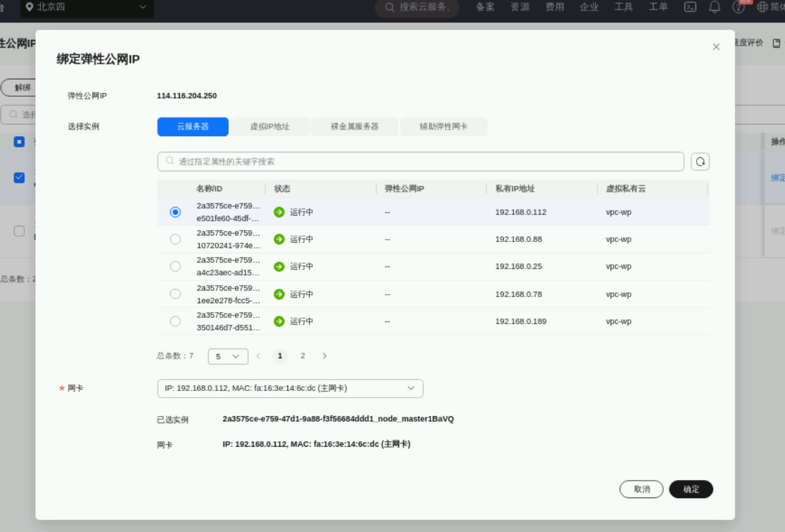Viewport: 785px width, 532px height.
Task: Switch to the 云服务器 tab
Action: (x=193, y=127)
